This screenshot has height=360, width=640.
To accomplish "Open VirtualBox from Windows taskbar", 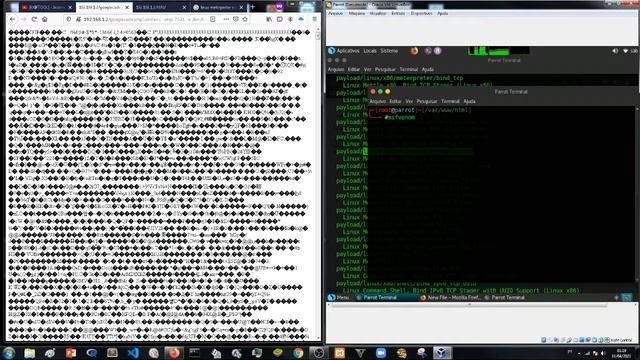I will point(442,353).
